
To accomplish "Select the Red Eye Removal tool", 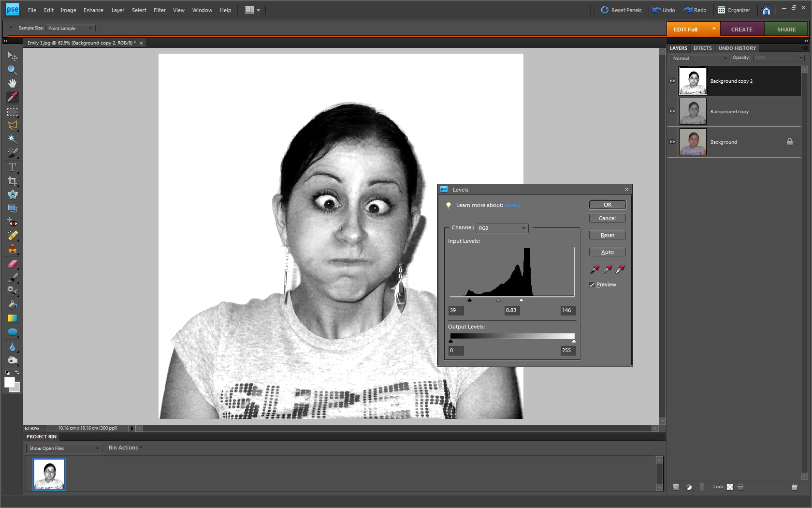I will [x=12, y=222].
